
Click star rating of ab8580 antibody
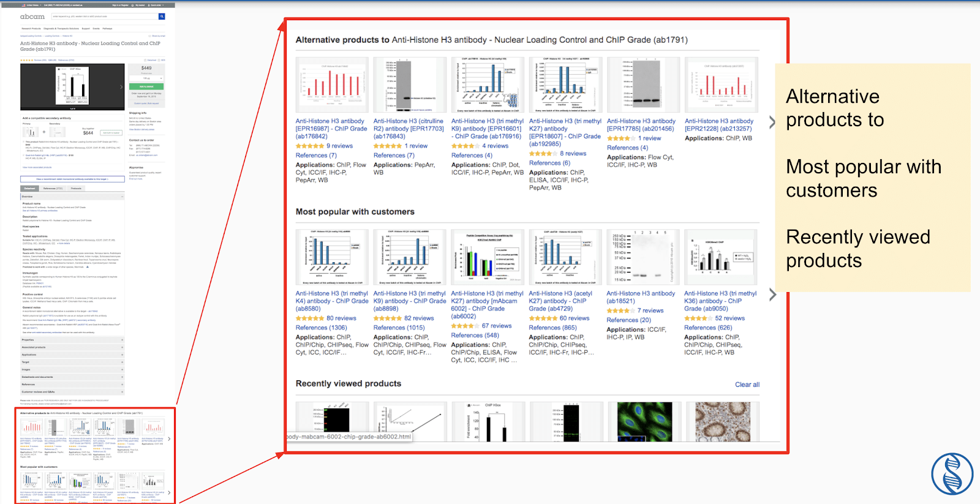pyautogui.click(x=310, y=318)
